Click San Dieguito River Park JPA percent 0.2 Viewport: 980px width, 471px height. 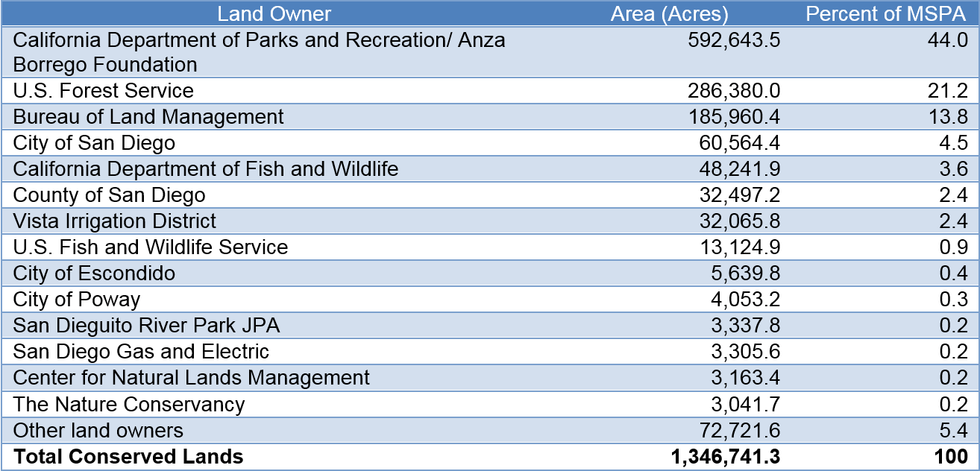click(952, 326)
